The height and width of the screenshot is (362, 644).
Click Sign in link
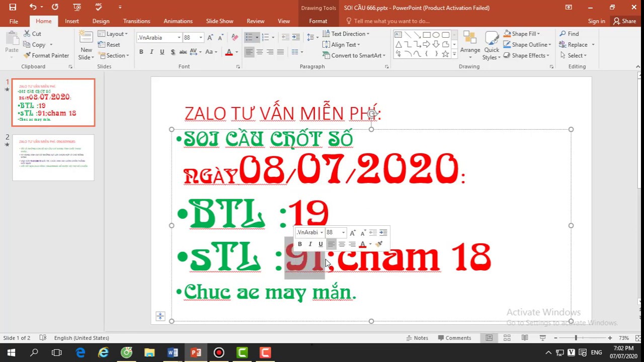(597, 21)
